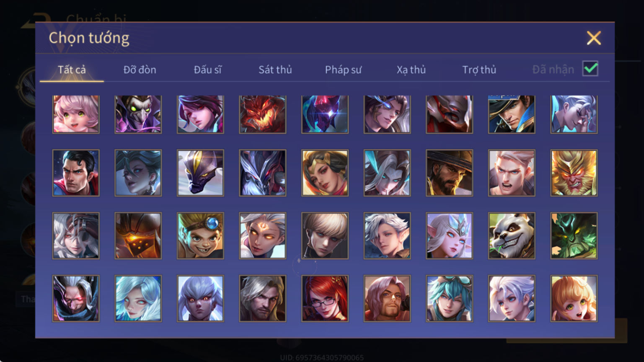The image size is (644, 362).
Task: Open the Trợ thủ tab
Action: pyautogui.click(x=479, y=70)
